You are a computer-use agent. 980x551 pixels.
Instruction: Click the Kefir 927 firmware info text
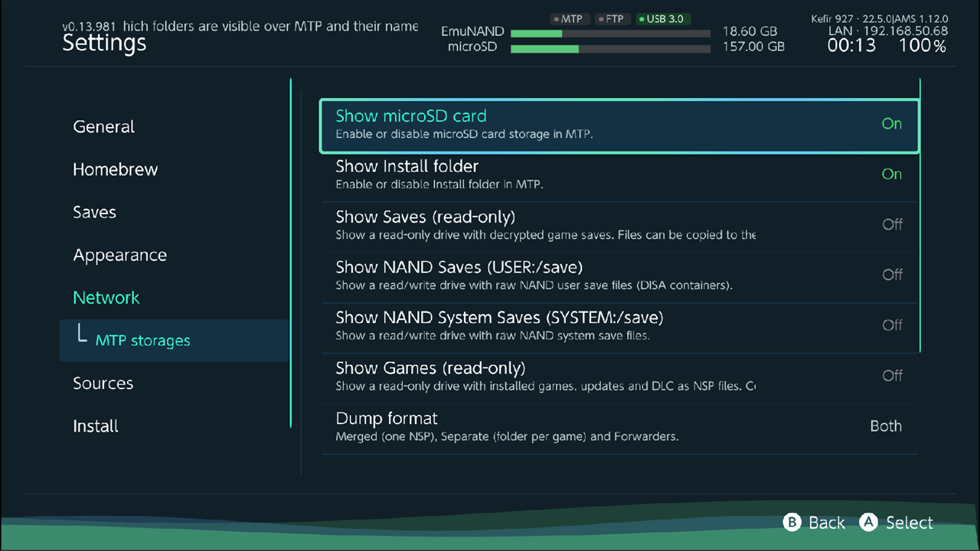(880, 18)
